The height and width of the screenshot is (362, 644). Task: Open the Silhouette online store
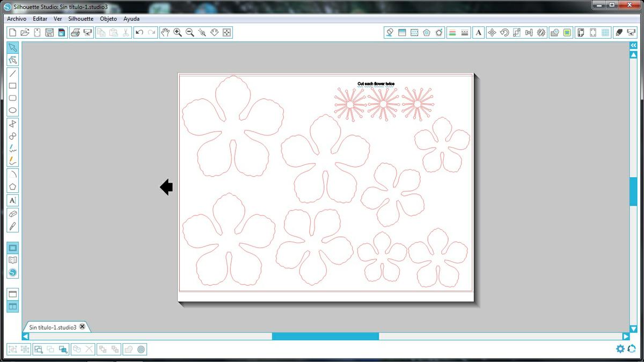[12, 272]
